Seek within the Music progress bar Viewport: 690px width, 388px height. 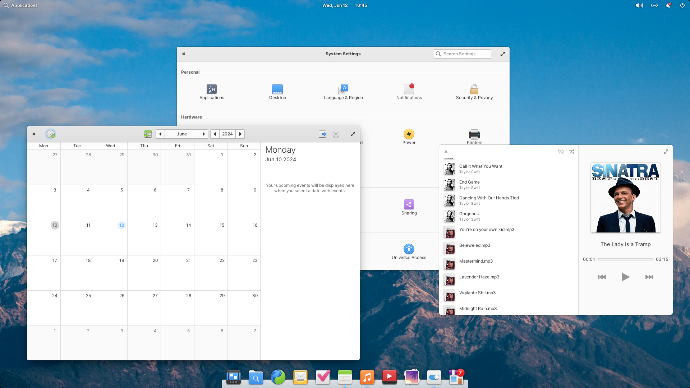pos(625,260)
